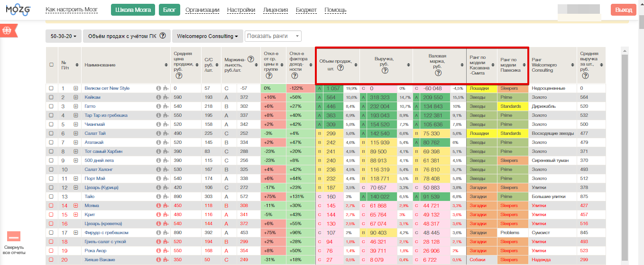
Task: Click the info icon next to Кейкам
Action: click(x=158, y=97)
